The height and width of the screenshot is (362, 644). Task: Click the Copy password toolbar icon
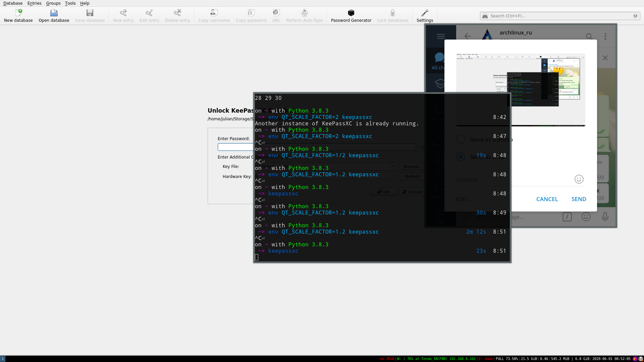pos(251,13)
